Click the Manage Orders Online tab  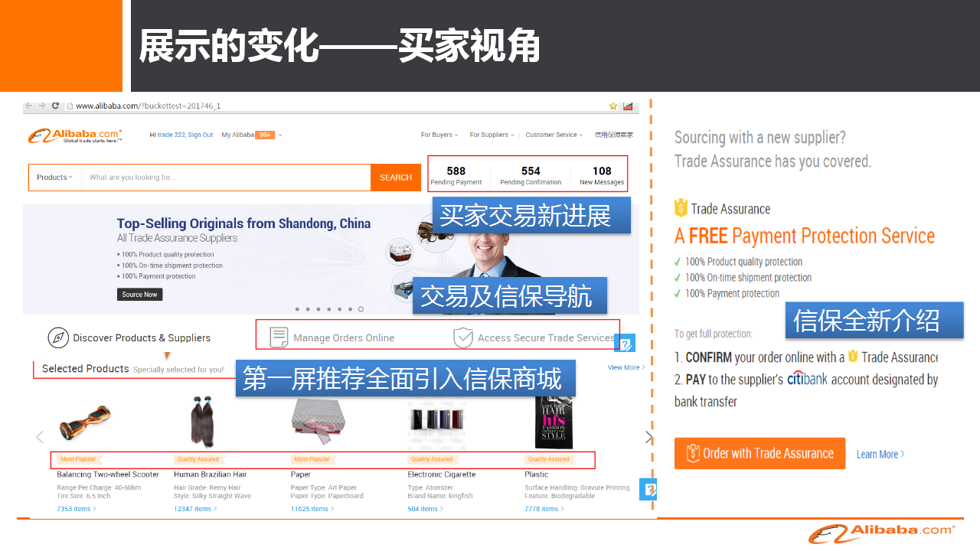pyautogui.click(x=332, y=337)
